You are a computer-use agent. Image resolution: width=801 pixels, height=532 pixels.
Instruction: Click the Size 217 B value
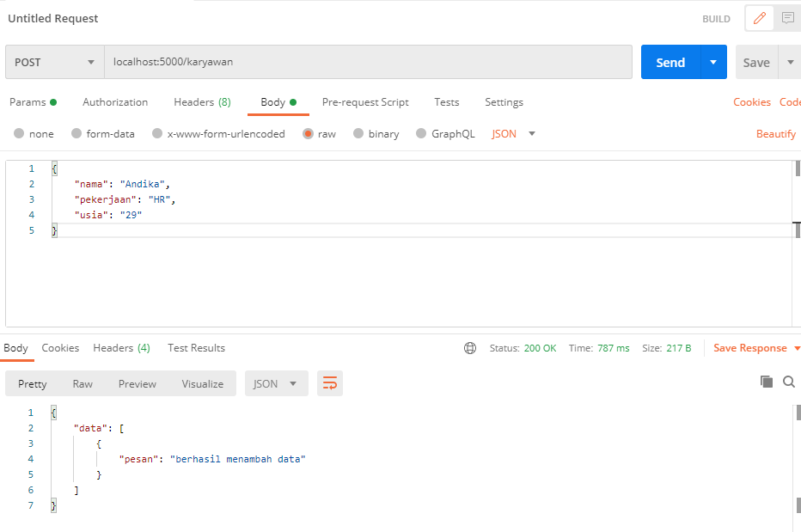tap(678, 348)
